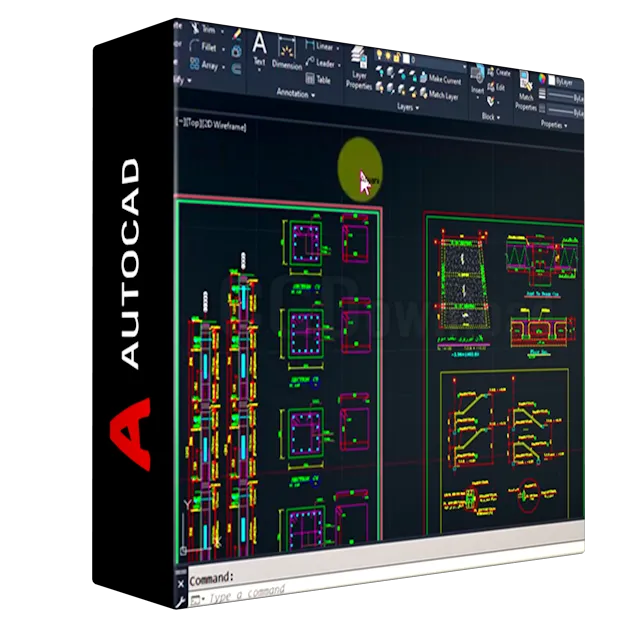This screenshot has height=630, width=630.
Task: Click the Thaw All Layers icon
Action: (401, 90)
